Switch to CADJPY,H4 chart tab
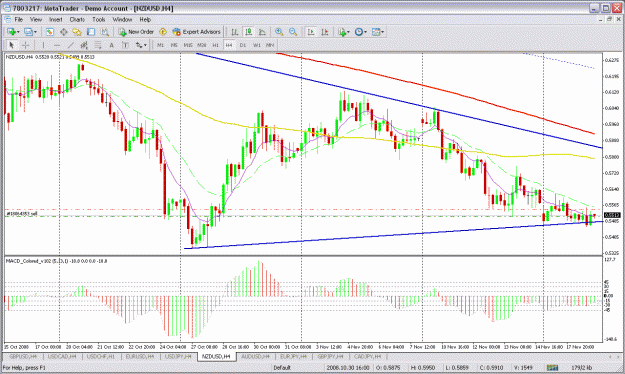 368,356
